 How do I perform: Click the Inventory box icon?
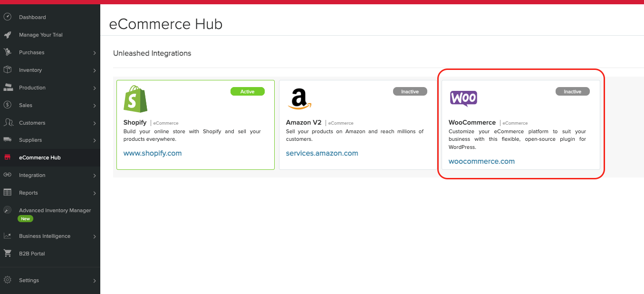(x=7, y=70)
